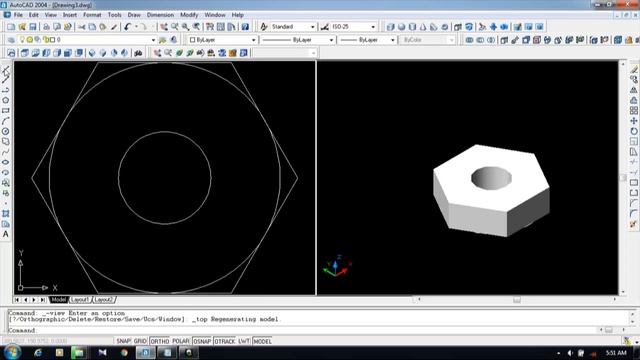Switch to the Layout2 tab
Screen dimensions: 640x360
pyautogui.click(x=104, y=300)
